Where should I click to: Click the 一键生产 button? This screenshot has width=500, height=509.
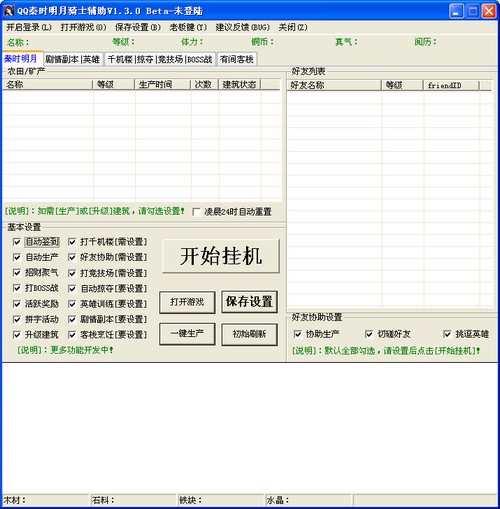point(187,334)
